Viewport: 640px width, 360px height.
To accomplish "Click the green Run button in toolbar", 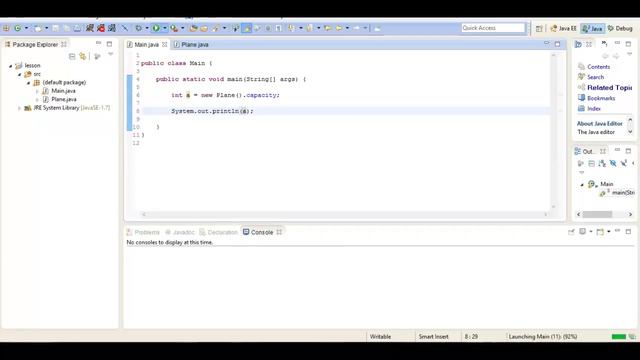I will [156, 28].
